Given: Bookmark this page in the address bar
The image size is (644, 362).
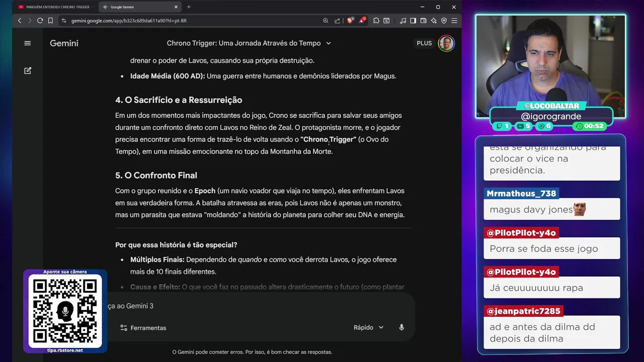Looking at the screenshot, I should [51, 21].
